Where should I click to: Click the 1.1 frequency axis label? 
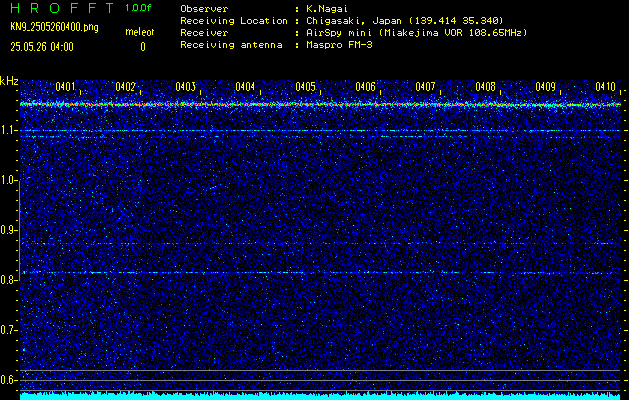pos(8,130)
